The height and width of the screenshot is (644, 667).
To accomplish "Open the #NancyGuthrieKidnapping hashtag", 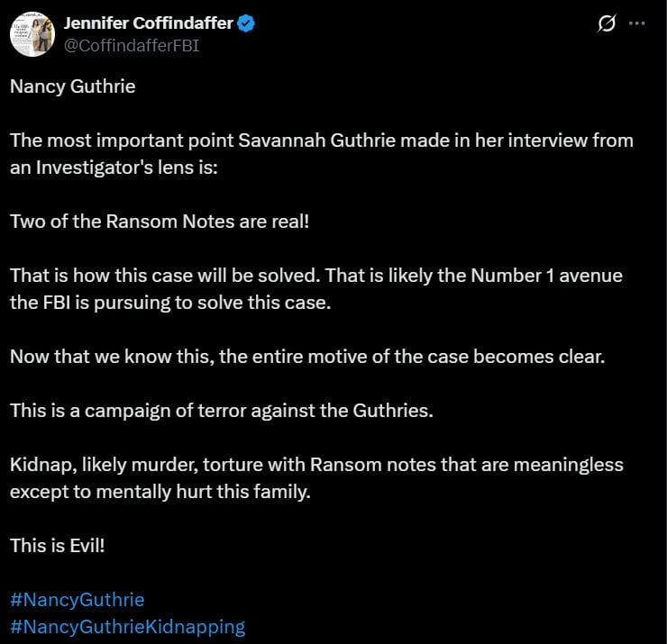I will (x=127, y=626).
